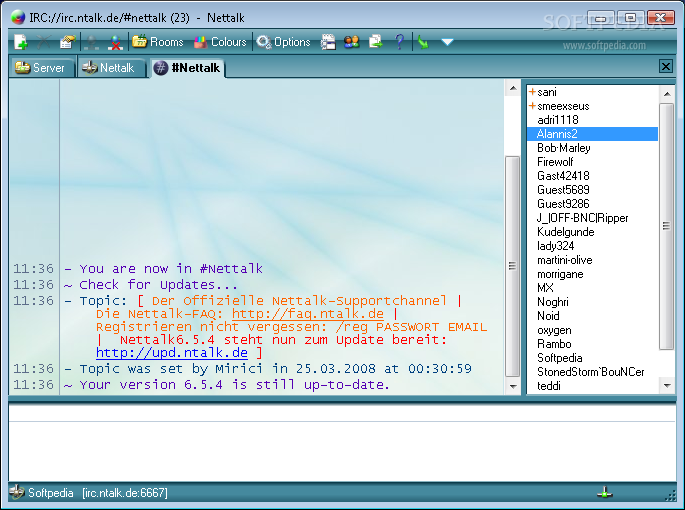This screenshot has height=510, width=685.
Task: Open the Colours settings
Action: [220, 42]
